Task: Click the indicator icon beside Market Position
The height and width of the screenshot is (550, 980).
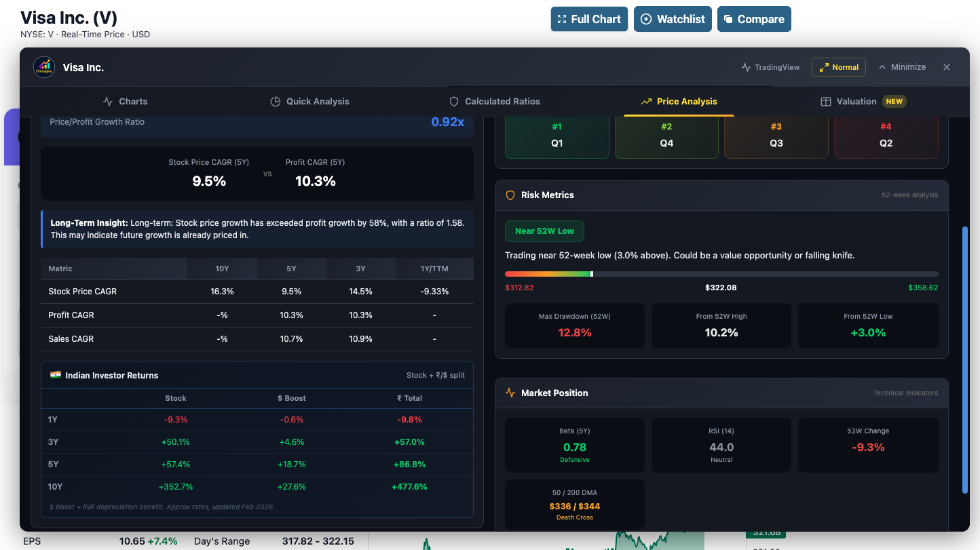Action: tap(510, 393)
